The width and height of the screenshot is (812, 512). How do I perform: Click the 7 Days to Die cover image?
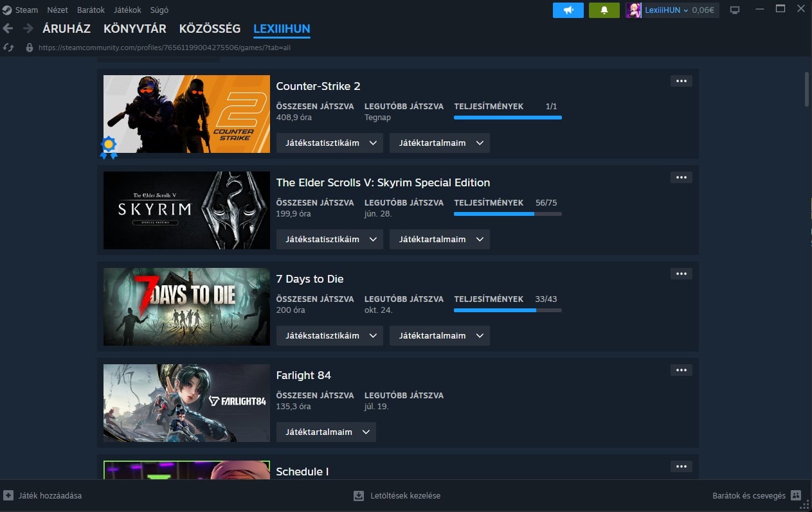(x=186, y=306)
